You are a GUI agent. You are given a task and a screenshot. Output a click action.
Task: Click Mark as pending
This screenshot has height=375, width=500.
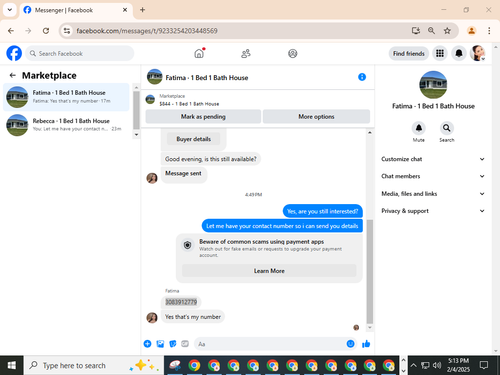coord(203,116)
